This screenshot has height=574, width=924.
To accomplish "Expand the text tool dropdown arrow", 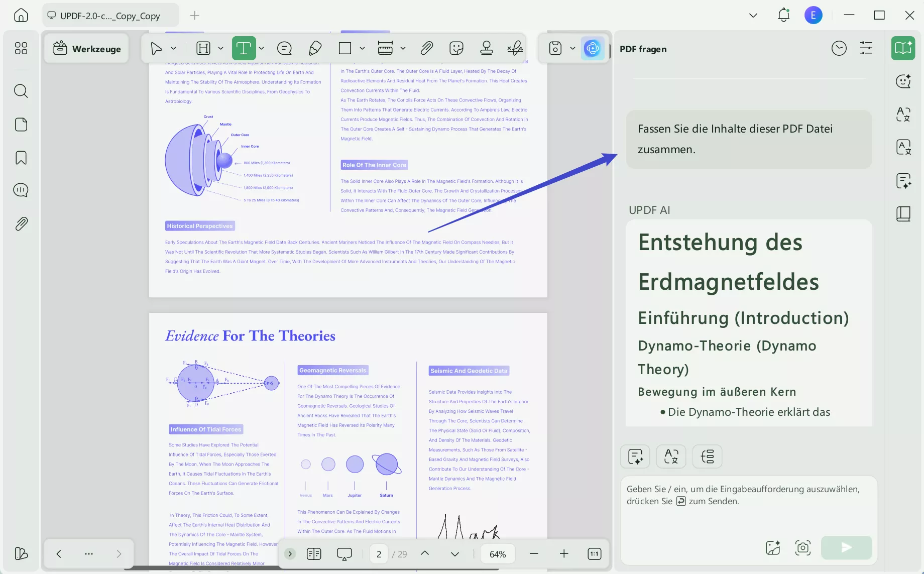I will tap(262, 49).
